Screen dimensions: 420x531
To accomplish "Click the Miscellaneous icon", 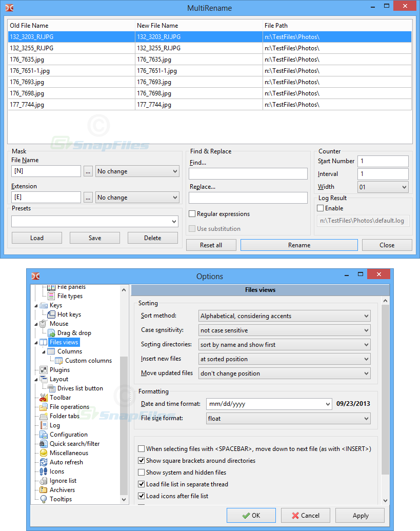I will click(43, 453).
